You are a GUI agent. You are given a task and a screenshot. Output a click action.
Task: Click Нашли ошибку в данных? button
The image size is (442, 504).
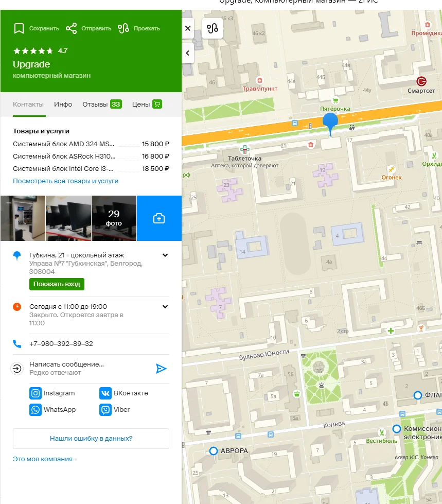coord(91,439)
